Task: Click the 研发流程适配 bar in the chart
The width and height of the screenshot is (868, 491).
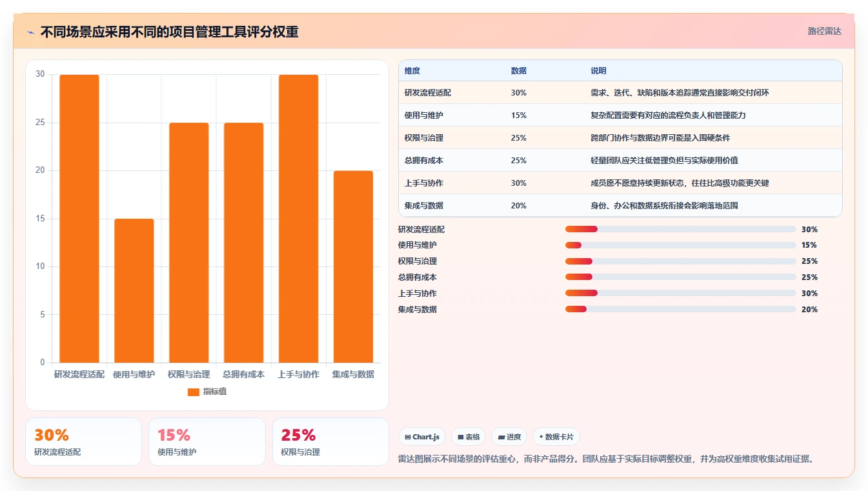Action: point(79,219)
